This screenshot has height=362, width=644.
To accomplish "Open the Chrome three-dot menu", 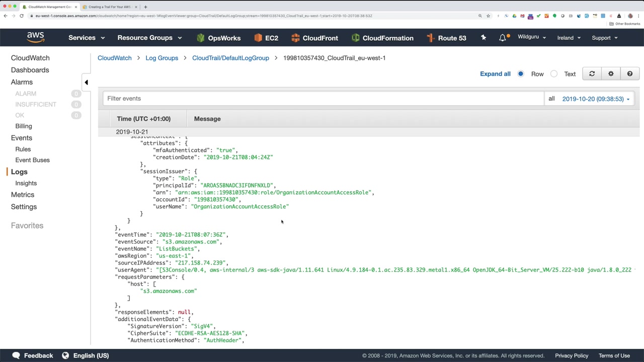I will click(639, 16).
